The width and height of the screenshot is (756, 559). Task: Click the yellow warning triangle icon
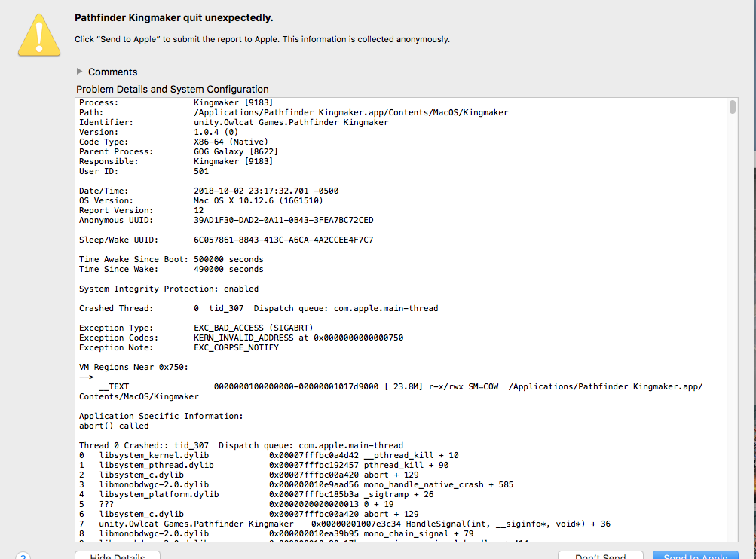coord(39,35)
